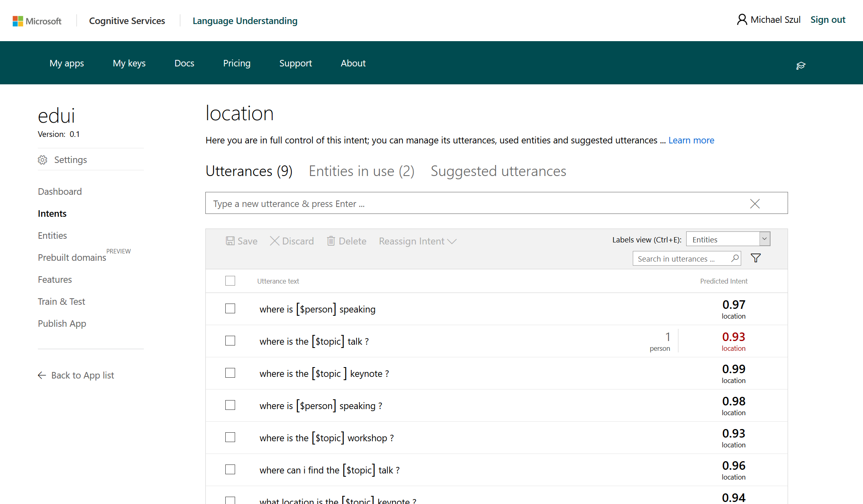Viewport: 863px width, 504px height.
Task: Click the 0.96 location prediction score
Action: [x=733, y=470]
